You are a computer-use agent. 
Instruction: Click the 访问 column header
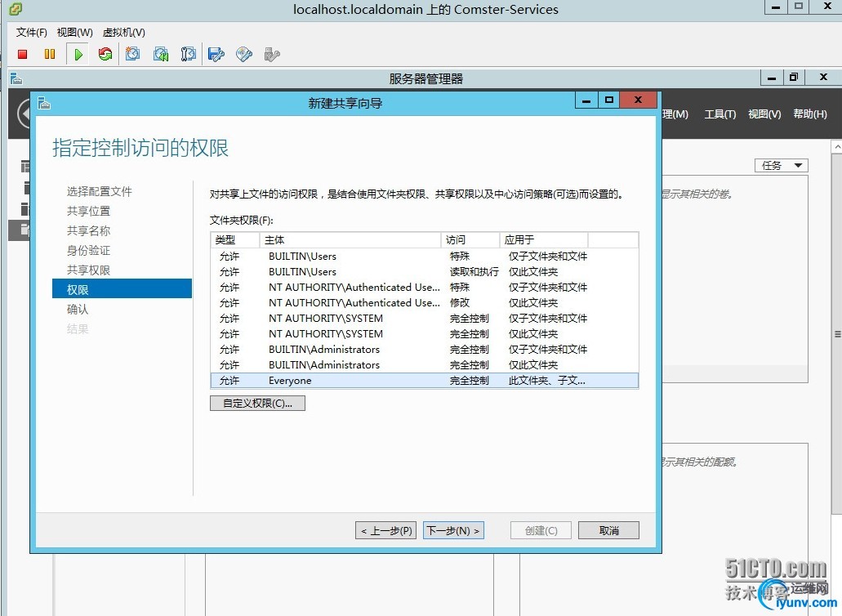(x=470, y=240)
